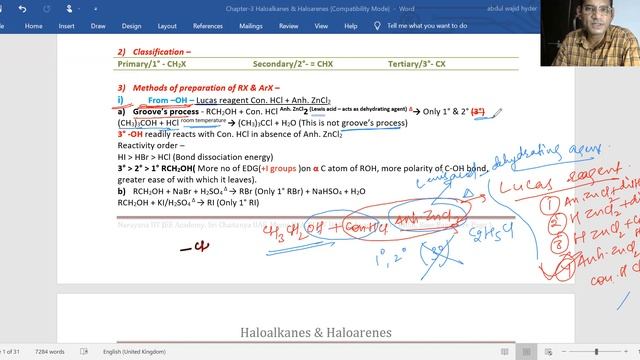Image resolution: width=640 pixels, height=360 pixels.
Task: Select the Help tab
Action: (351, 26)
